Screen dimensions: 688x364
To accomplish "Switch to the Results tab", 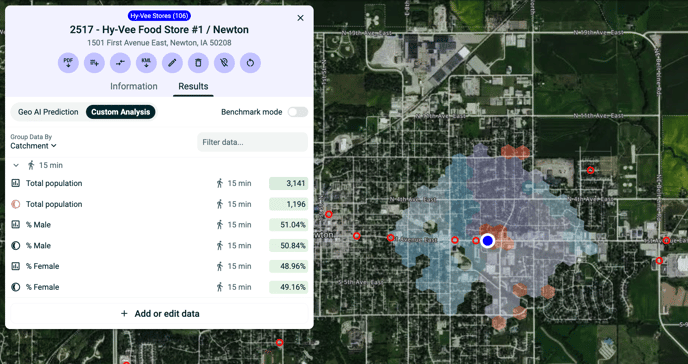I will tap(193, 86).
